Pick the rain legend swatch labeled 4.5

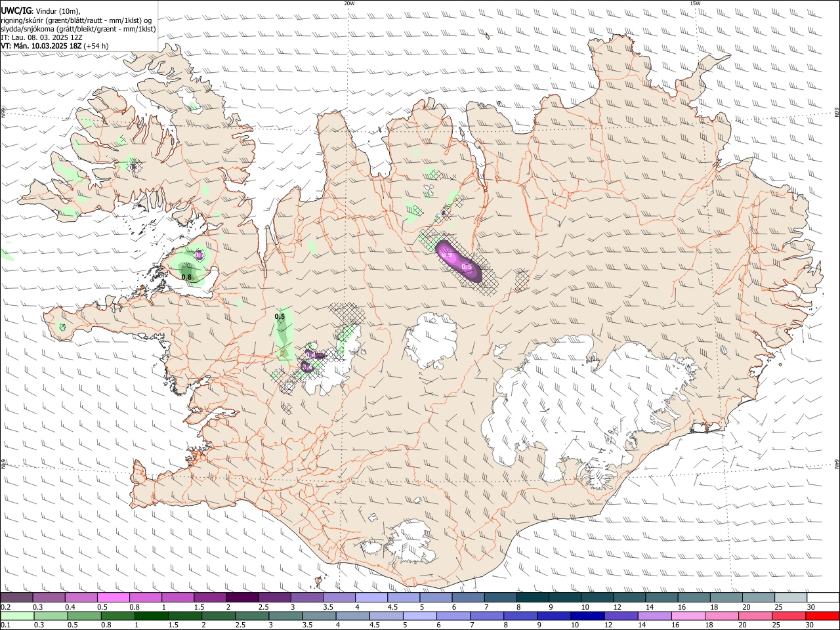click(385, 616)
